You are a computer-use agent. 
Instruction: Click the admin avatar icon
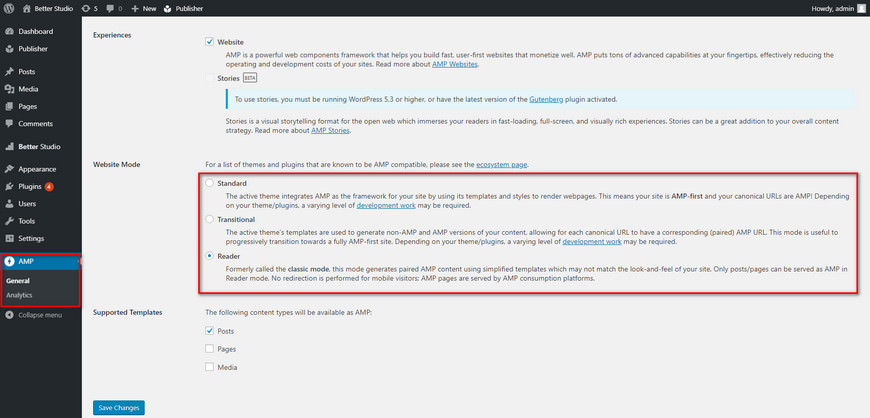(861, 8)
